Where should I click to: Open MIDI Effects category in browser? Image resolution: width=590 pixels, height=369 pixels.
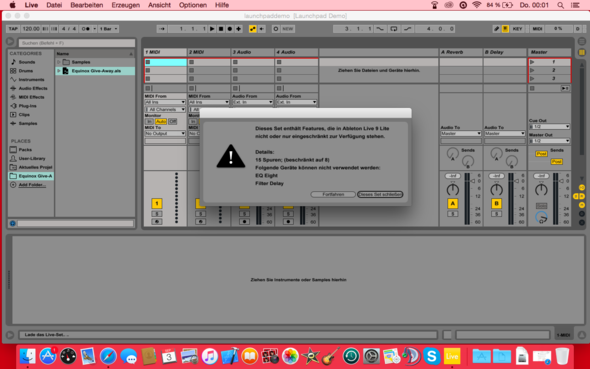tap(31, 97)
